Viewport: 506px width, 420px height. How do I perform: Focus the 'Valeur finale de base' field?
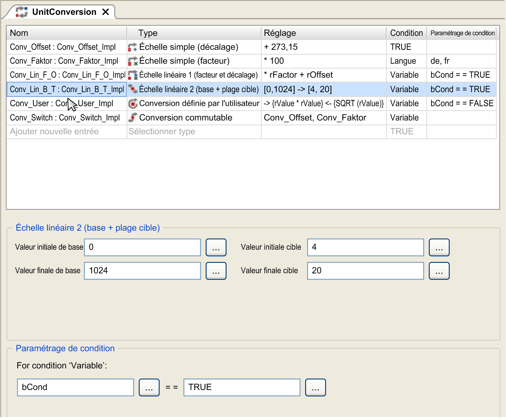tap(142, 271)
